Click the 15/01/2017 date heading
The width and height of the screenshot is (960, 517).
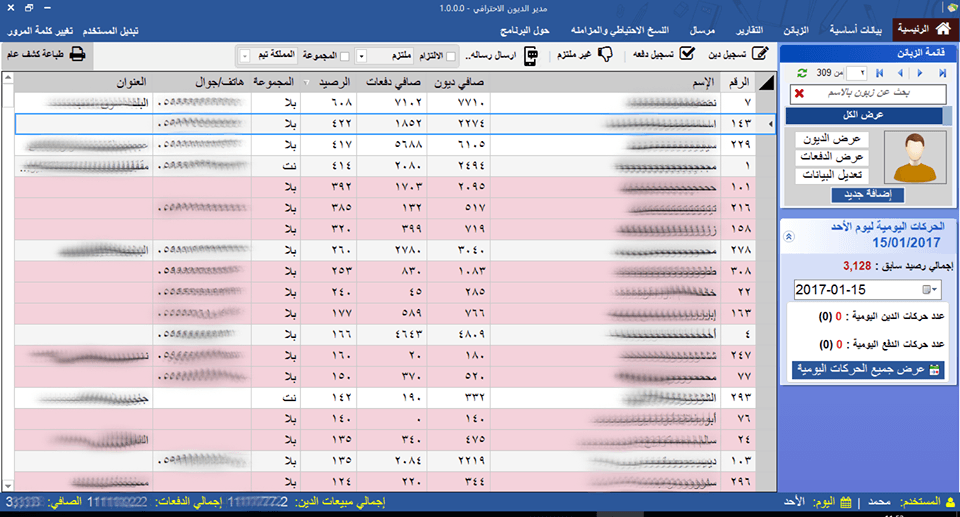[906, 243]
